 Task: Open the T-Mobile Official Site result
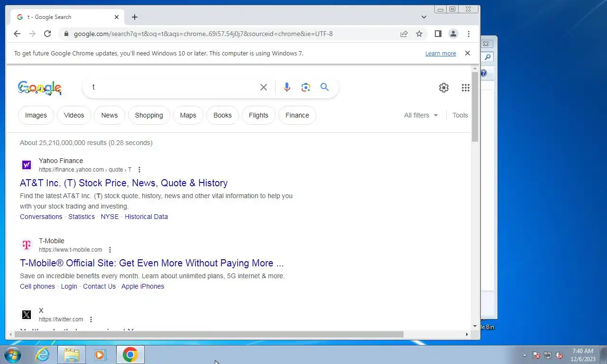coord(152,263)
